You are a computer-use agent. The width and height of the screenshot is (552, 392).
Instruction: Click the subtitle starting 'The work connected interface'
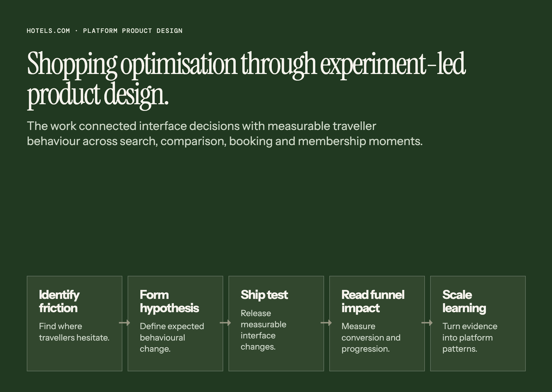click(x=225, y=133)
